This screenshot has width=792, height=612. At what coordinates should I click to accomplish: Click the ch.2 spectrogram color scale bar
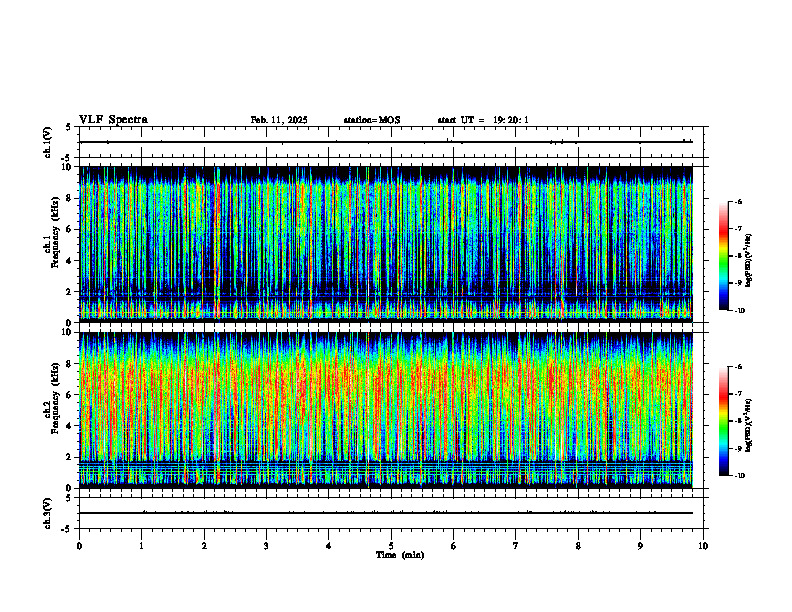tap(723, 421)
